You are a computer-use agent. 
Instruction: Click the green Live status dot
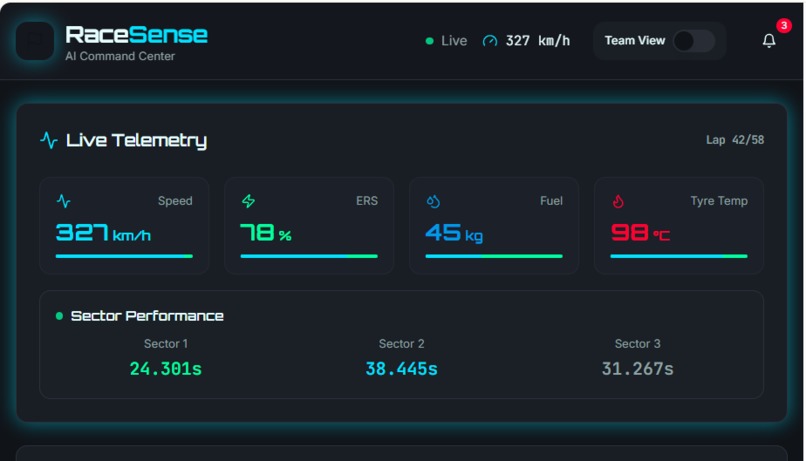429,41
